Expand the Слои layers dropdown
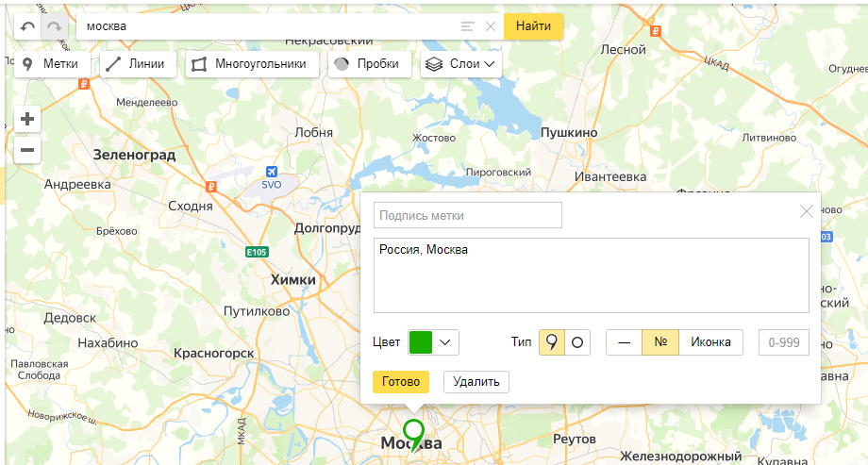Screen dimensions: 868x465 click(x=461, y=64)
